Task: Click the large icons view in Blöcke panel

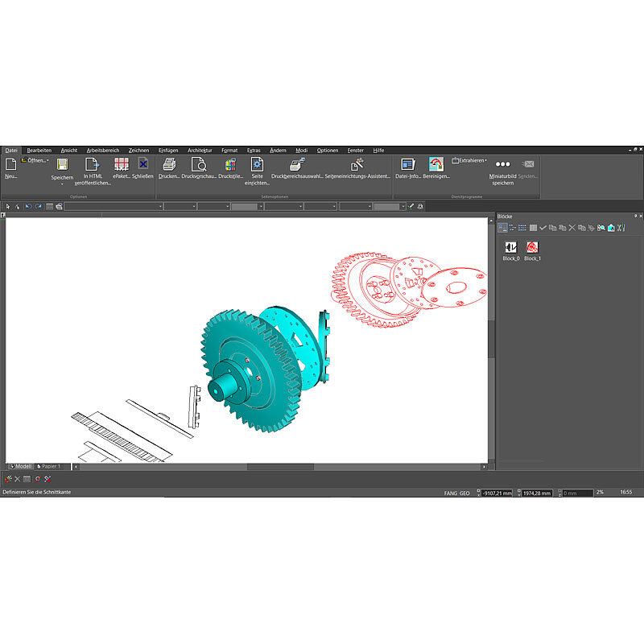Action: pos(502,228)
